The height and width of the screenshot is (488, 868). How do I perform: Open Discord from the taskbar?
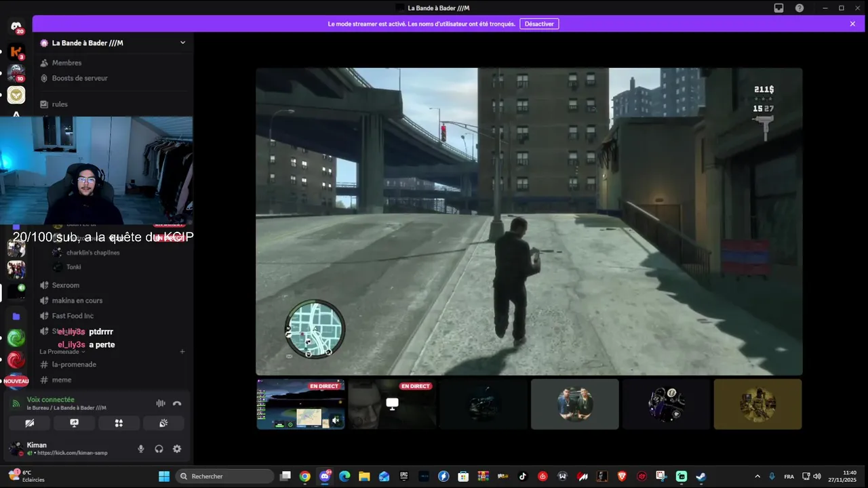pos(325,476)
